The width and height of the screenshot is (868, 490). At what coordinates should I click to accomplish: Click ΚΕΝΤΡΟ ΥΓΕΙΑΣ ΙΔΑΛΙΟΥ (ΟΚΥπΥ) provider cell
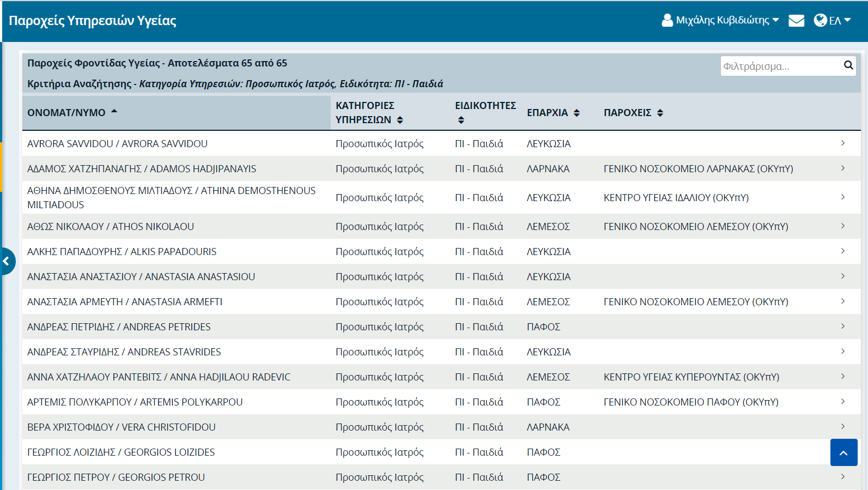click(x=676, y=198)
